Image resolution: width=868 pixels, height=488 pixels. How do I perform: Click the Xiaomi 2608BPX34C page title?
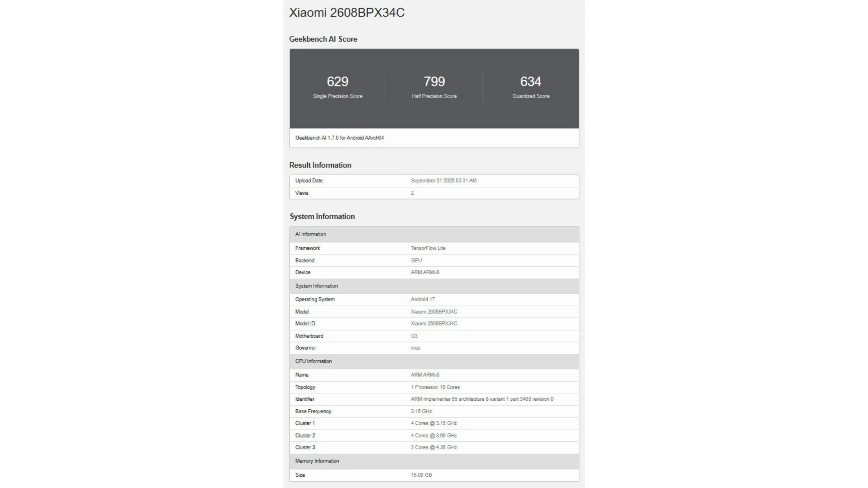347,12
